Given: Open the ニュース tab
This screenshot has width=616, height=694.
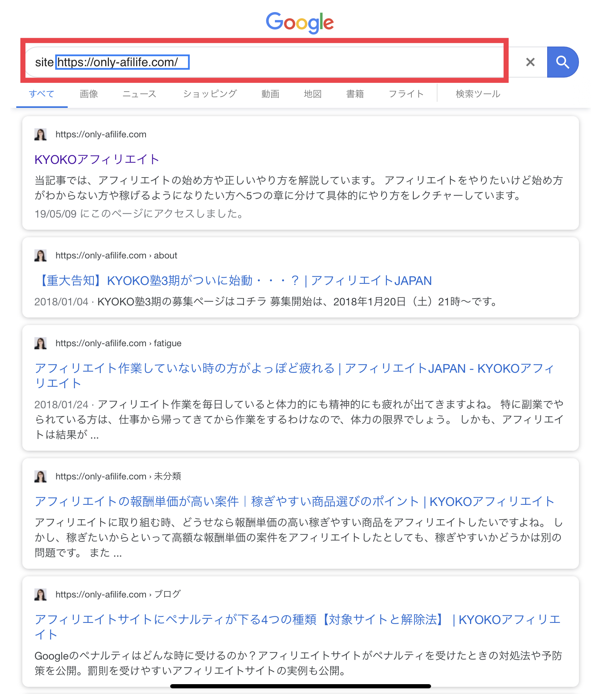Looking at the screenshot, I should pos(139,94).
